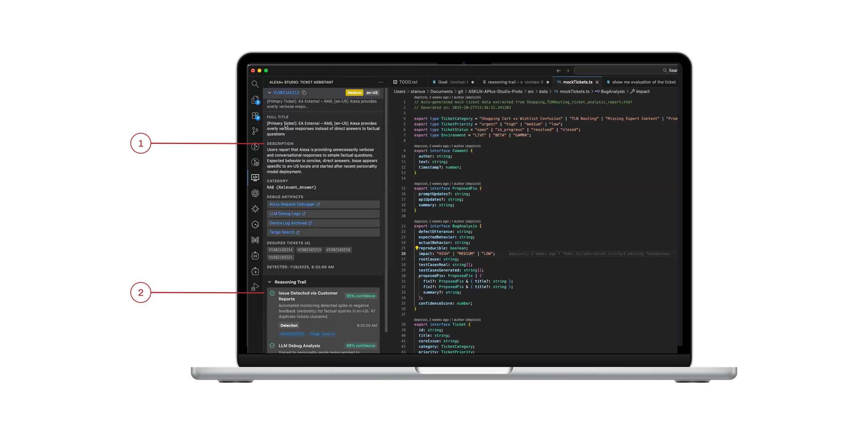
Task: Open the Run and Debug bug-play icon
Action: click(x=255, y=287)
